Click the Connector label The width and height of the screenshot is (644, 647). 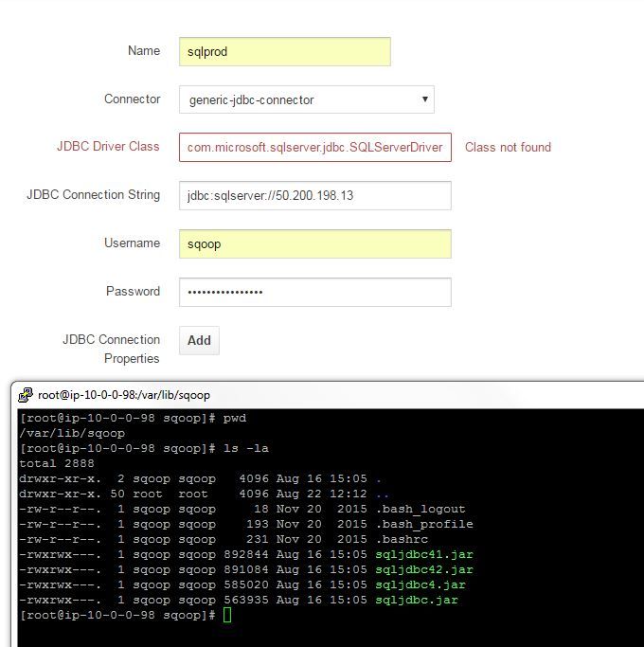pos(132,99)
